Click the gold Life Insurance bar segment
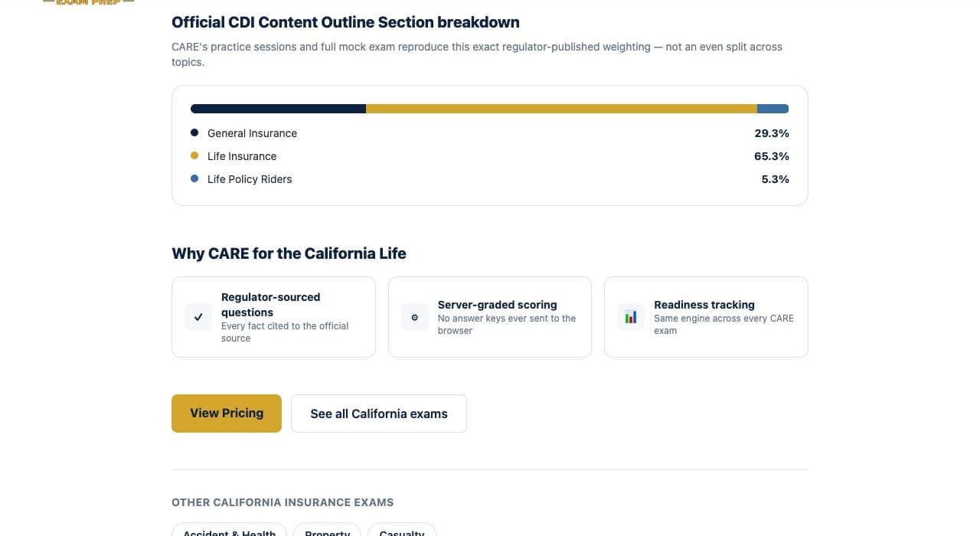Viewport: 980px width, 536px height. [561, 109]
